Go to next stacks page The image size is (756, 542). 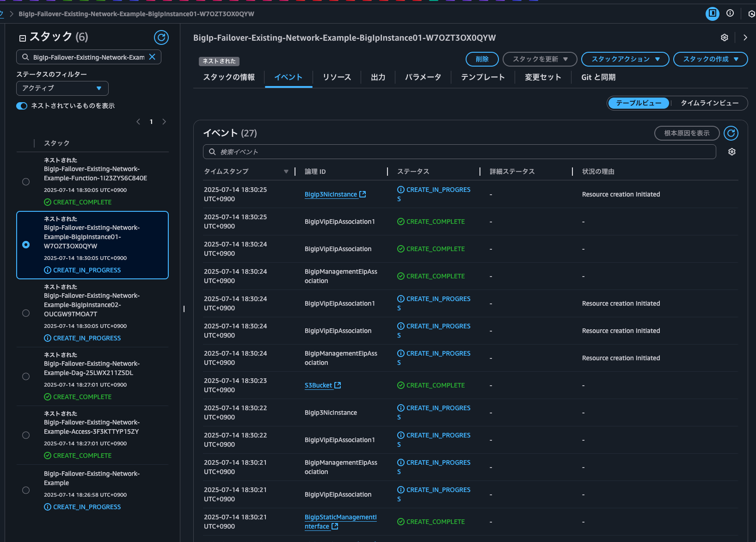pos(164,122)
